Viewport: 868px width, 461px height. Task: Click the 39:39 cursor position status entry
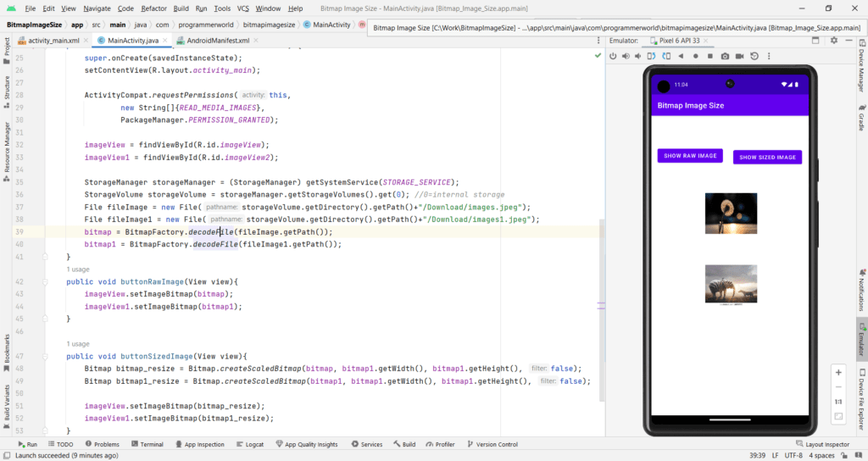757,455
